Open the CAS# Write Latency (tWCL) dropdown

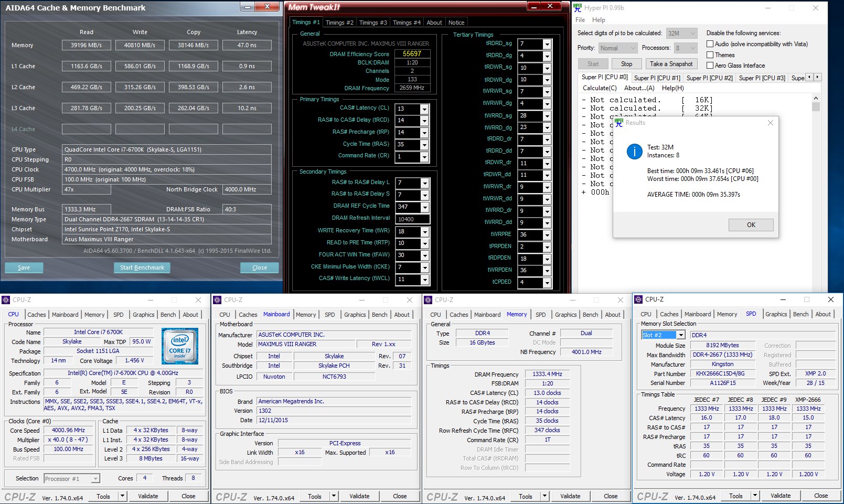point(424,280)
